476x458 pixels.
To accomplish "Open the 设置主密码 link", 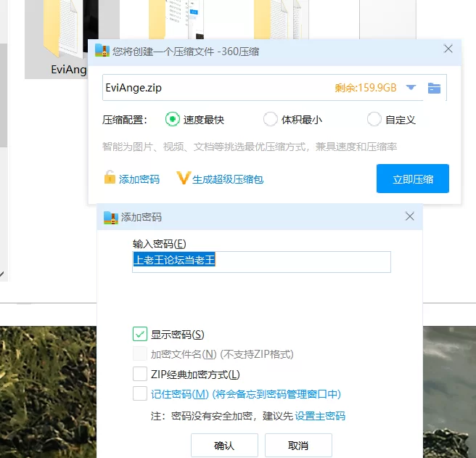I will [x=320, y=416].
